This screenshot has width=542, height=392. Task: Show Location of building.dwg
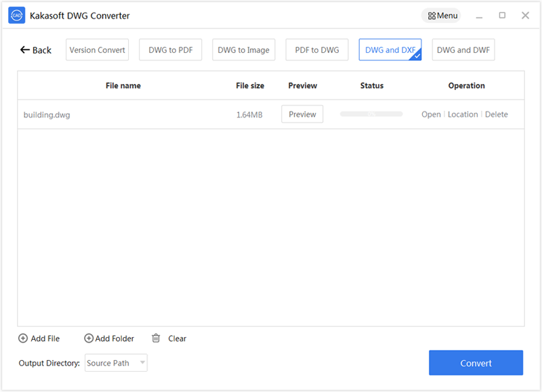pyautogui.click(x=463, y=114)
